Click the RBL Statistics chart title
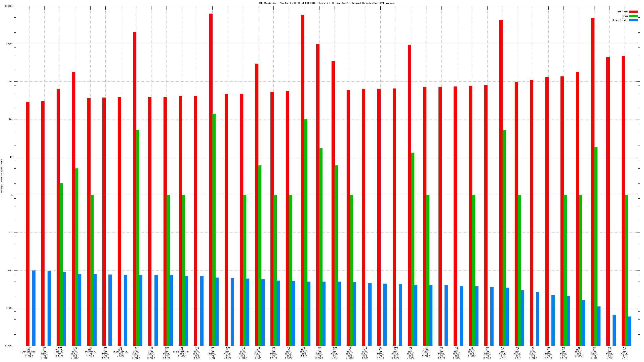 pos(326,3)
